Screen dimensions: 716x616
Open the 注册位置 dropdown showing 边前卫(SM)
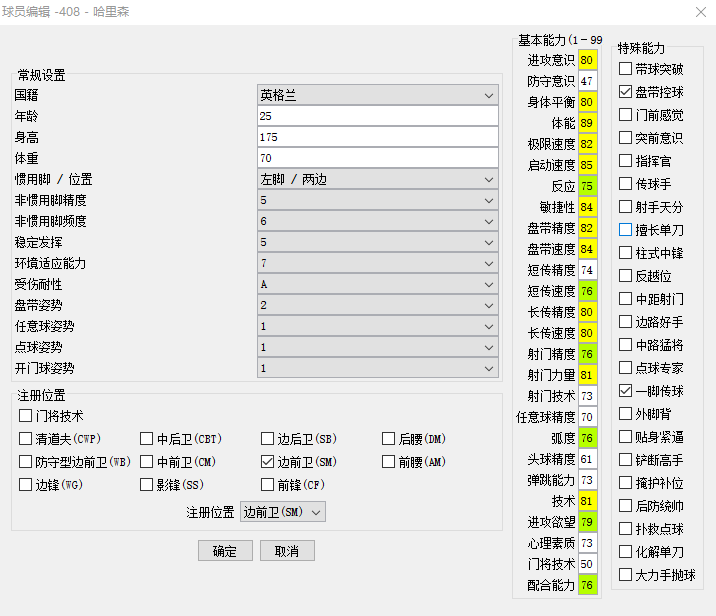coord(283,512)
